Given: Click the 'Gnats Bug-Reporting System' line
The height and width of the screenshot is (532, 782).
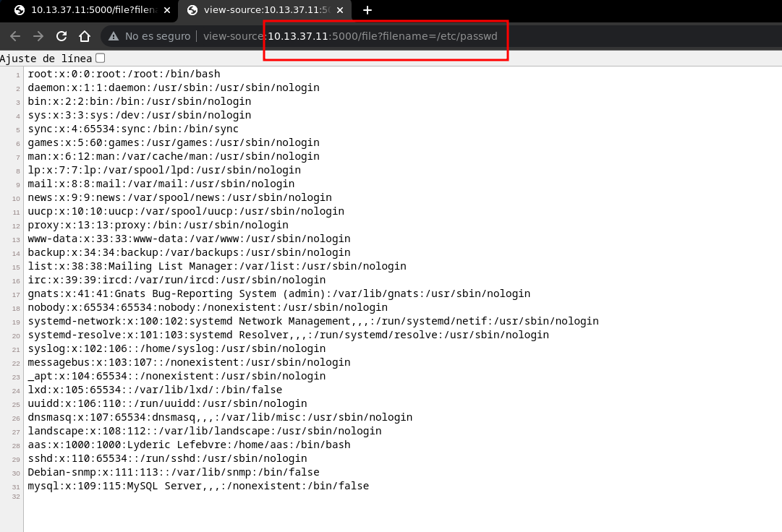Looking at the screenshot, I should pos(279,294).
